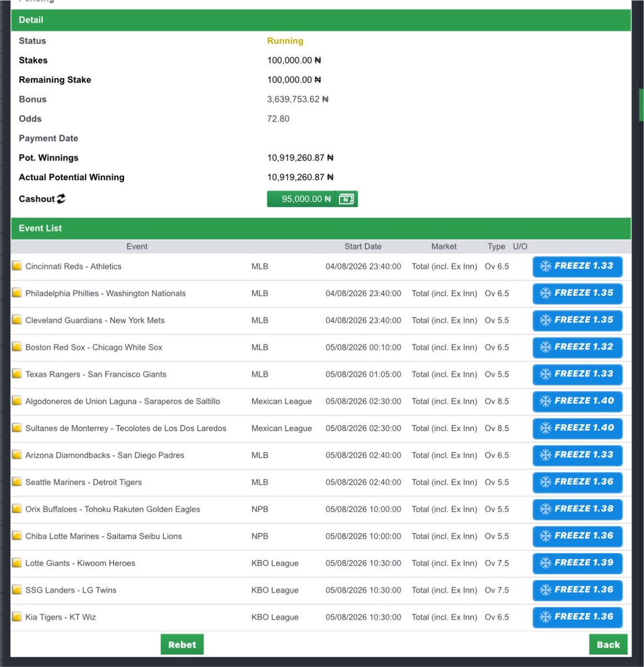The height and width of the screenshot is (667, 644).
Task: Click status icon for SSG Landers row
Action: [x=17, y=590]
